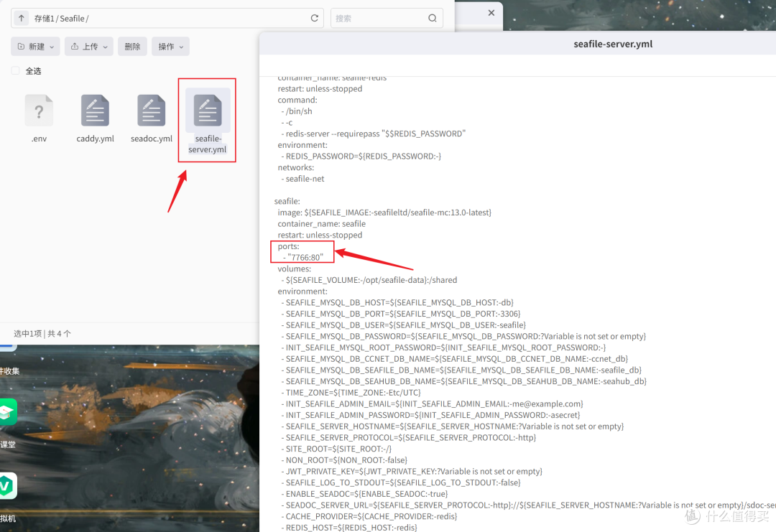Image resolution: width=776 pixels, height=532 pixels.
Task: Click the volumes: line
Action: [295, 269]
